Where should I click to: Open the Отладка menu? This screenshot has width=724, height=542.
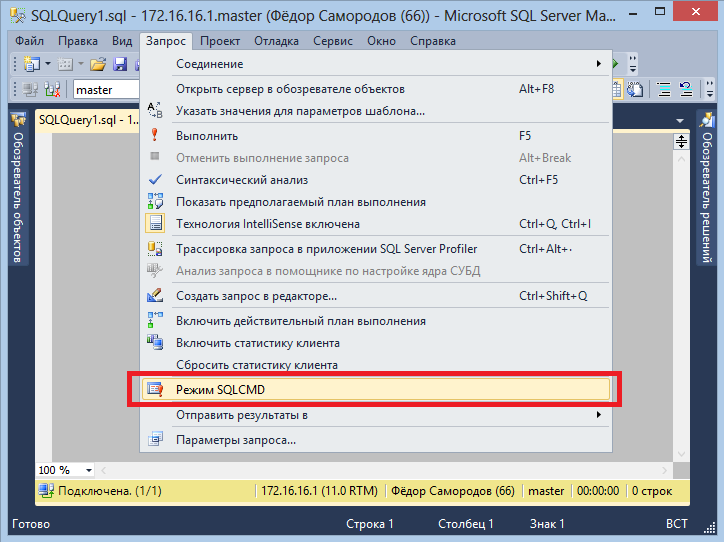276,41
